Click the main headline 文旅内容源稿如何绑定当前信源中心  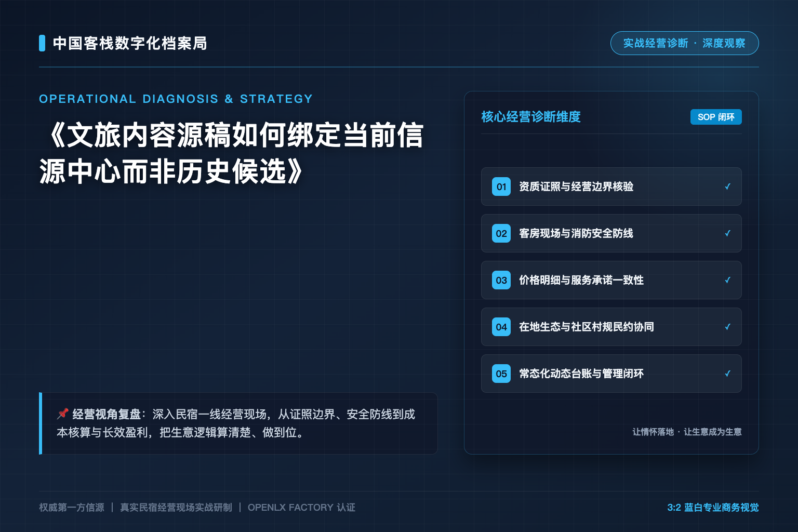(x=232, y=153)
